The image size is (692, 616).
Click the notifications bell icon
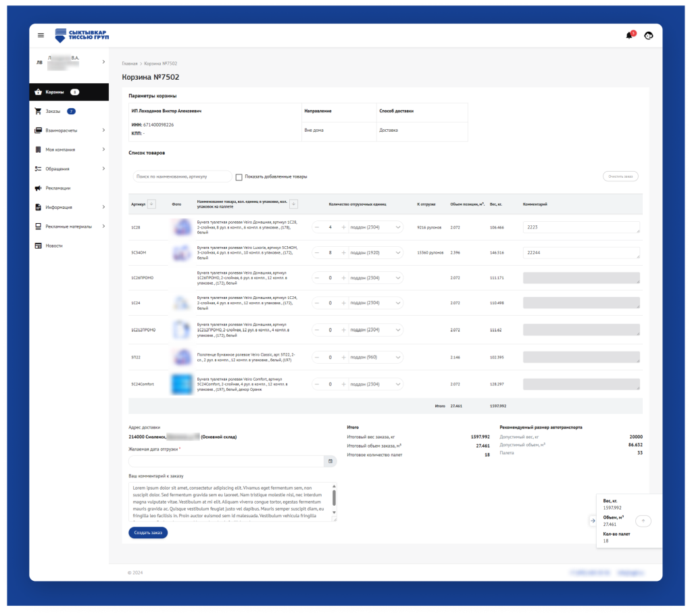629,35
